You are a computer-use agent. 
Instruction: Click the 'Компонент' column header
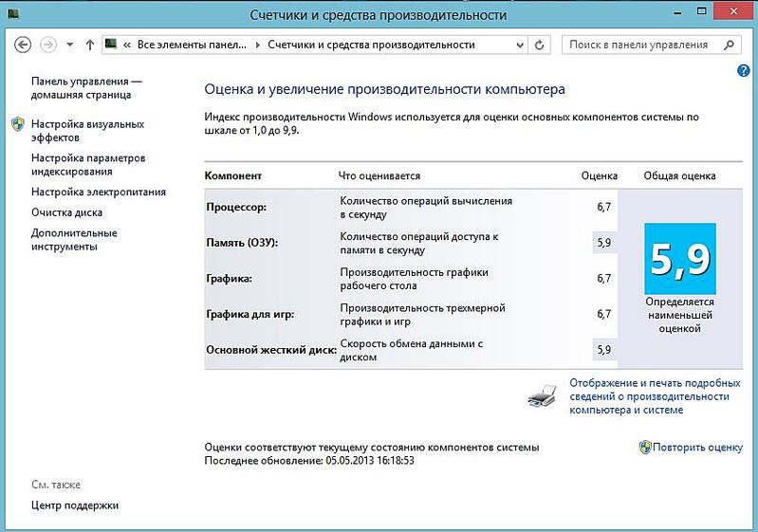click(x=233, y=175)
